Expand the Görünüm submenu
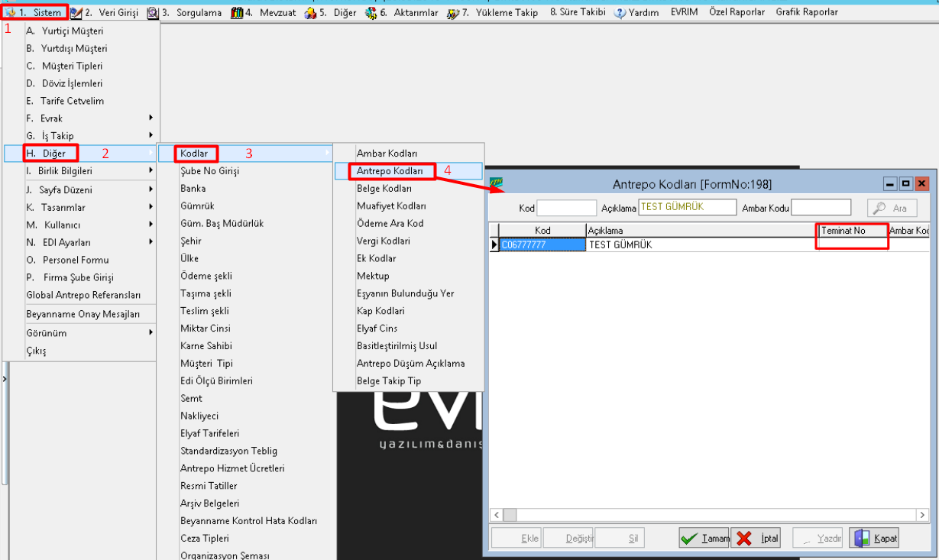Image resolution: width=939 pixels, height=560 pixels. 81,332
